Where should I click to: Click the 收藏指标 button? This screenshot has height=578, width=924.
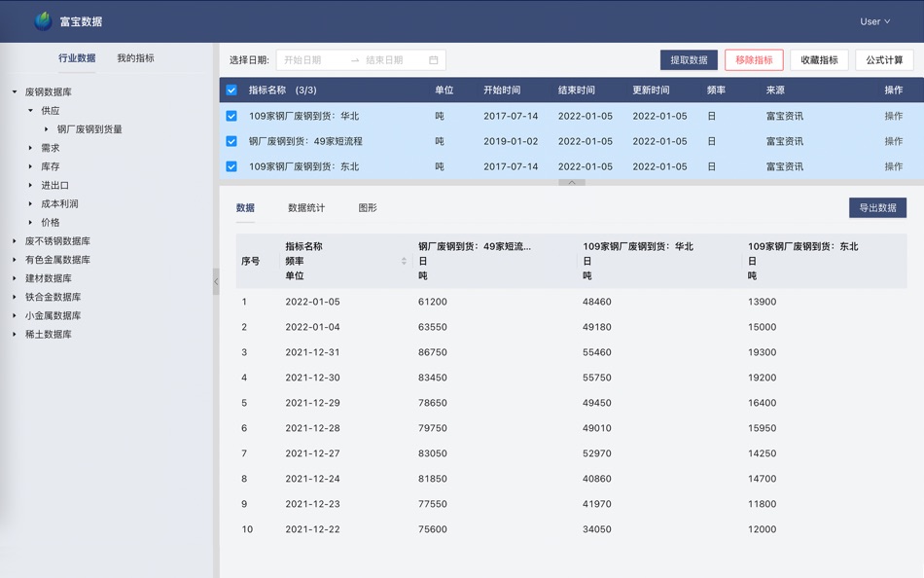click(819, 60)
